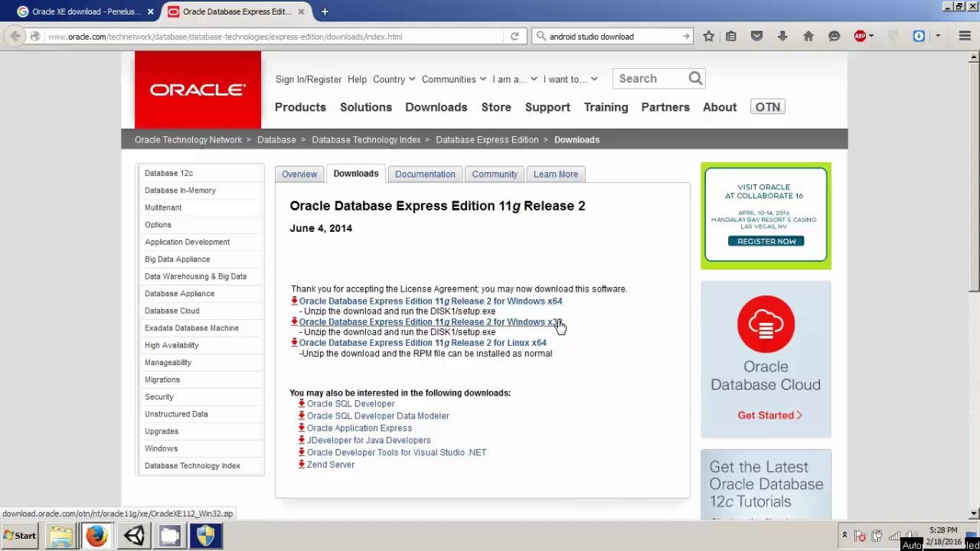
Task: Save page to Pocket icon
Action: (756, 36)
